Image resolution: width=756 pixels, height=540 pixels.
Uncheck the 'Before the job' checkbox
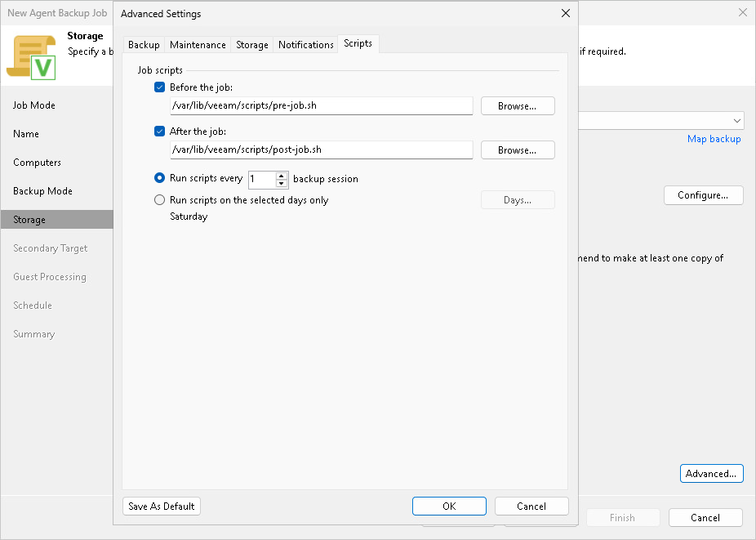(x=159, y=87)
